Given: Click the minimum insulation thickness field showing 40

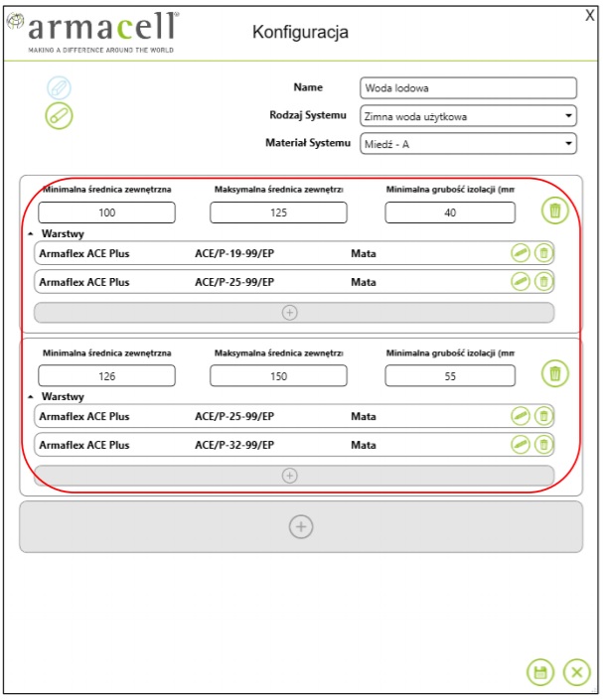Looking at the screenshot, I should [x=450, y=212].
